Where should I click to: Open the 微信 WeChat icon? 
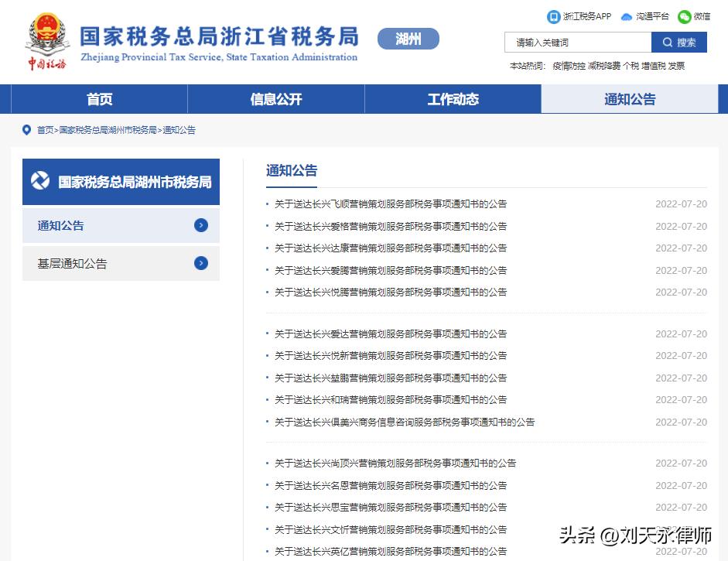(684, 16)
